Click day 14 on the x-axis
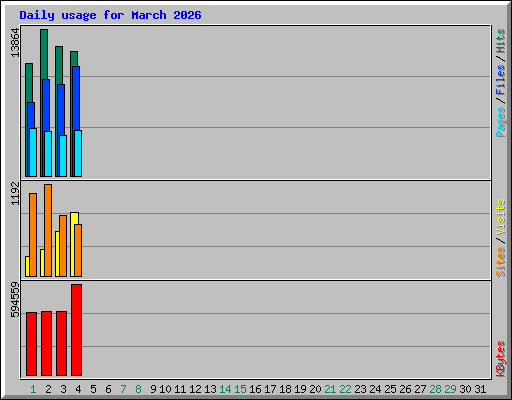This screenshot has height=400, width=512. [225, 389]
